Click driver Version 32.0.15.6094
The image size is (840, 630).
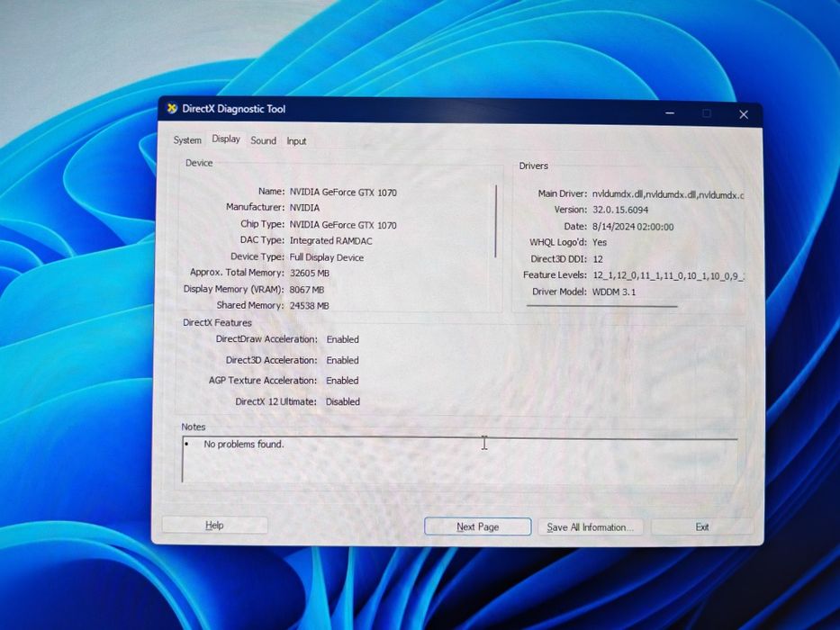coord(619,210)
